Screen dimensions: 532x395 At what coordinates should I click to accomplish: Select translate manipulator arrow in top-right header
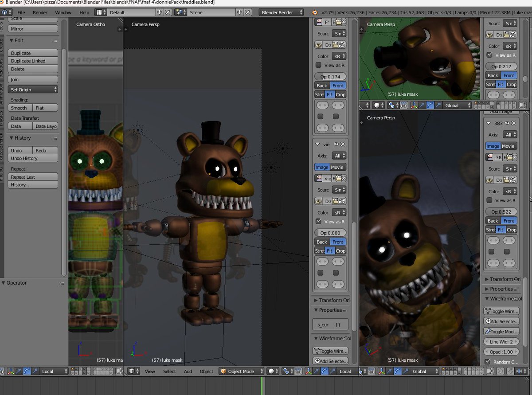pos(422,106)
